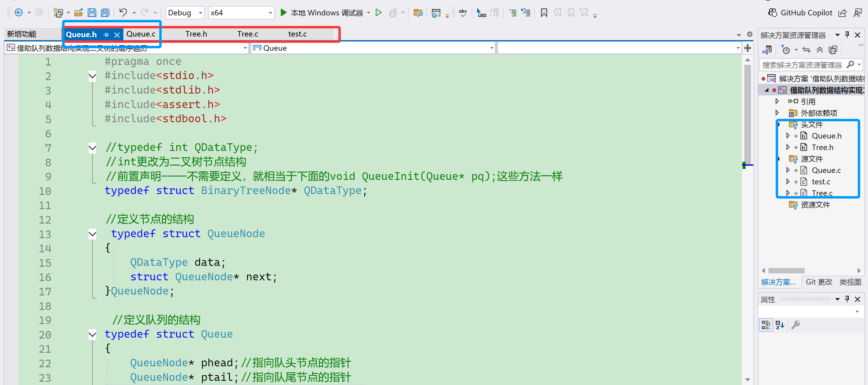868x385 pixels.
Task: Start debugging with the green play button
Action: (x=284, y=13)
